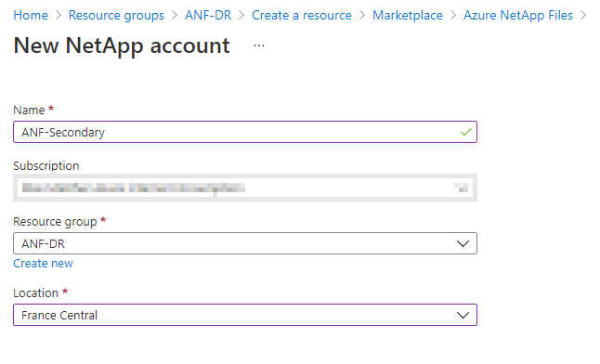This screenshot has width=600, height=364.
Task: Click the Location label
Action: 35,293
